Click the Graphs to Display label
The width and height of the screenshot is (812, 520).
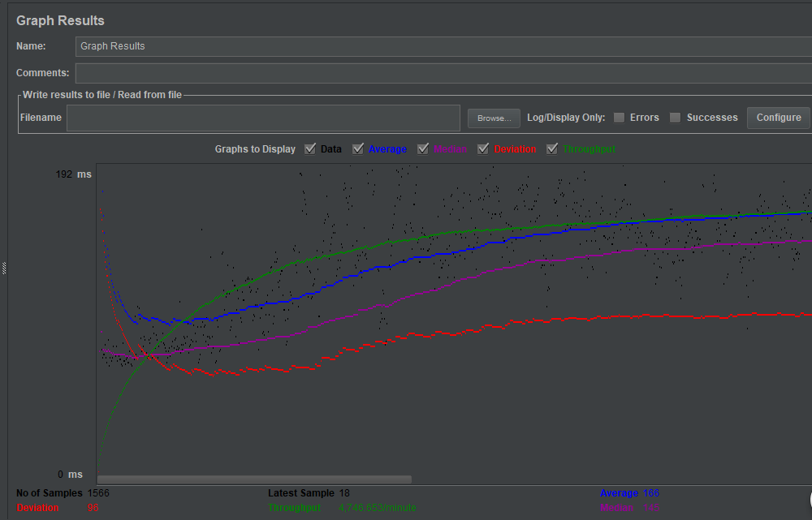coord(255,149)
